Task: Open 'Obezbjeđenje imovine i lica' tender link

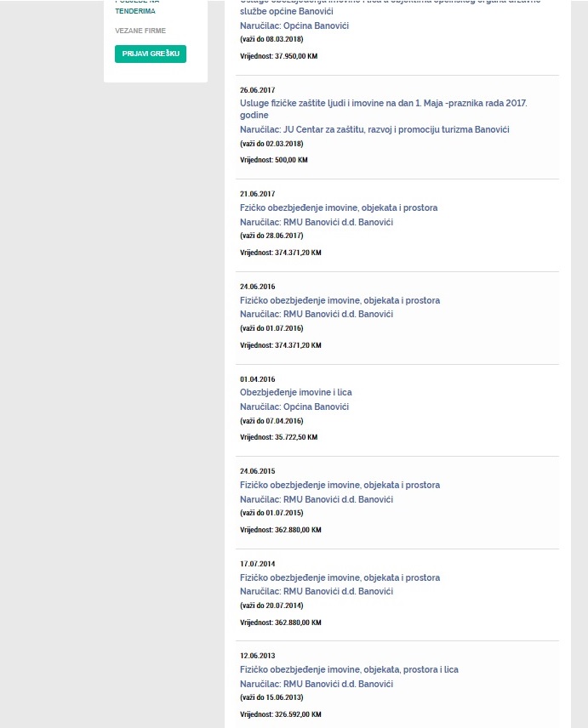Action: coord(295,392)
